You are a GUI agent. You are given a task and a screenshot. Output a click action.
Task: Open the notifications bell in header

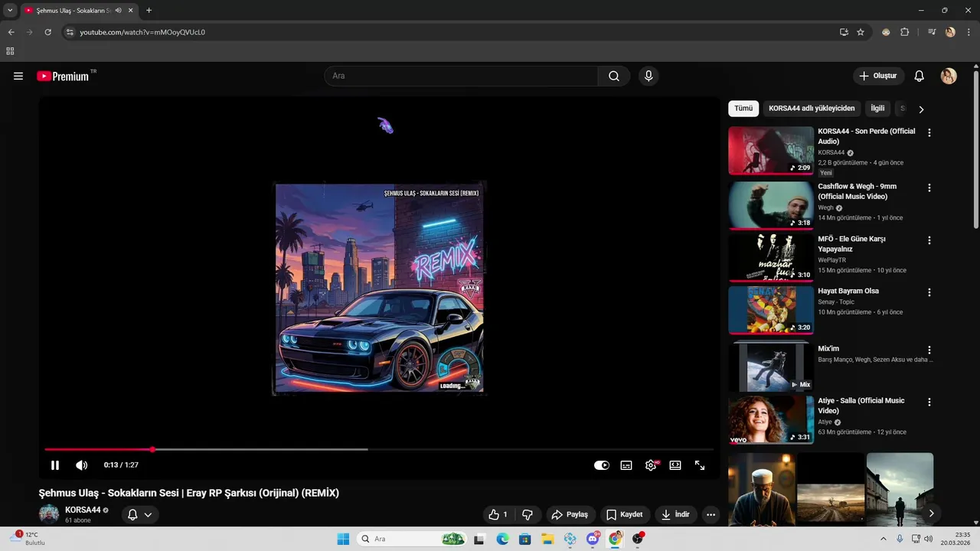click(920, 76)
